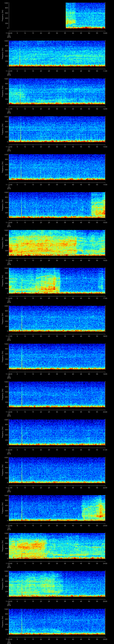Open the spectrogram starting at 11:24:00
Image resolution: width=114 pixels, height=644 pixels.
pos(57,584)
